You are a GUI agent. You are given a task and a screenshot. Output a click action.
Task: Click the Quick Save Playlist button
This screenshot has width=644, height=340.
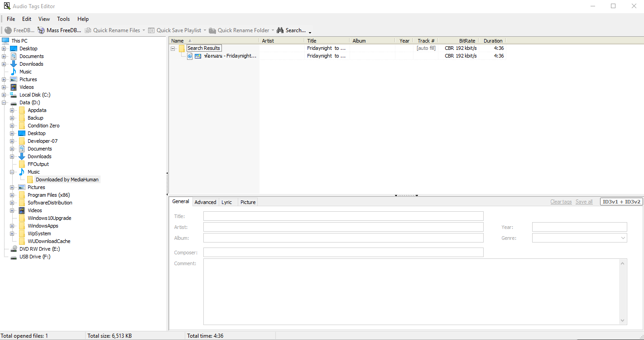[x=174, y=30]
